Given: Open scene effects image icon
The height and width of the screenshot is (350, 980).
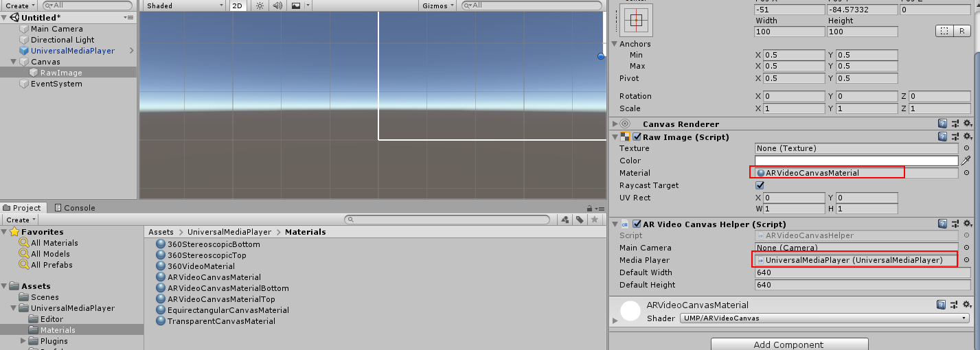Looking at the screenshot, I should tap(296, 5).
